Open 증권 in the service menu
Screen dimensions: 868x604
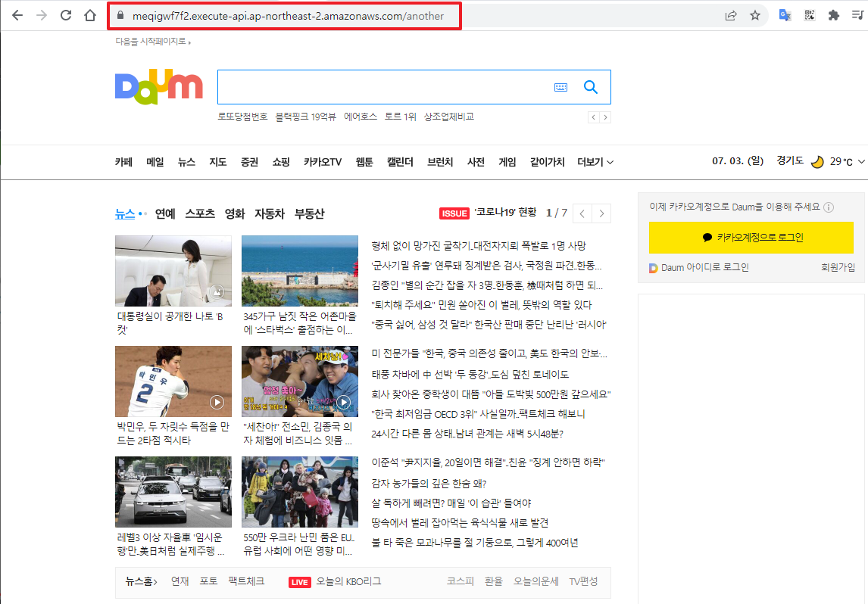(250, 162)
